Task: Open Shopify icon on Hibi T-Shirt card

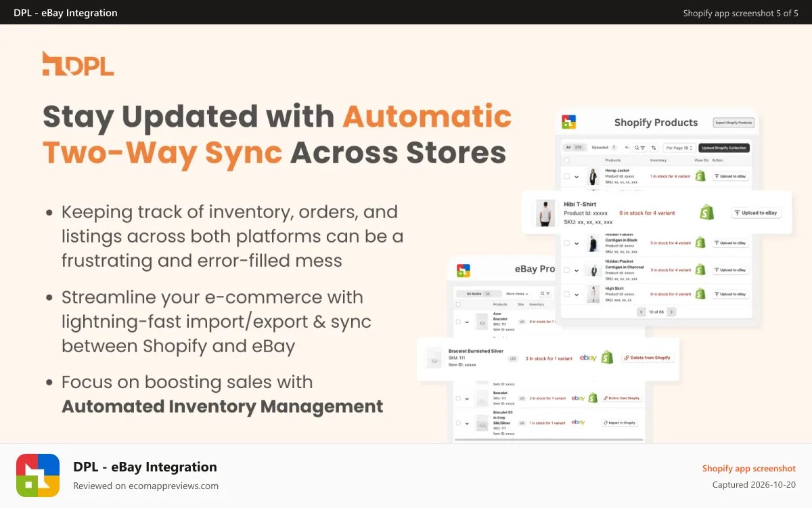Action: pyautogui.click(x=706, y=213)
